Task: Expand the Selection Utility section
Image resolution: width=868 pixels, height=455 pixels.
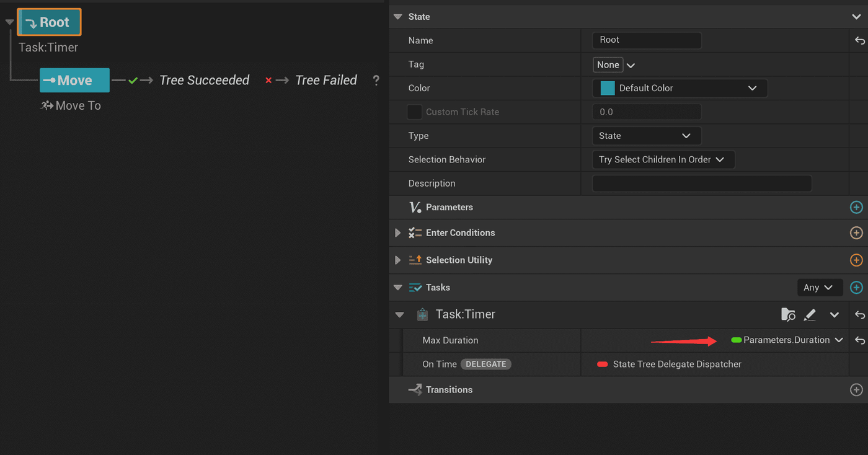Action: pyautogui.click(x=398, y=260)
